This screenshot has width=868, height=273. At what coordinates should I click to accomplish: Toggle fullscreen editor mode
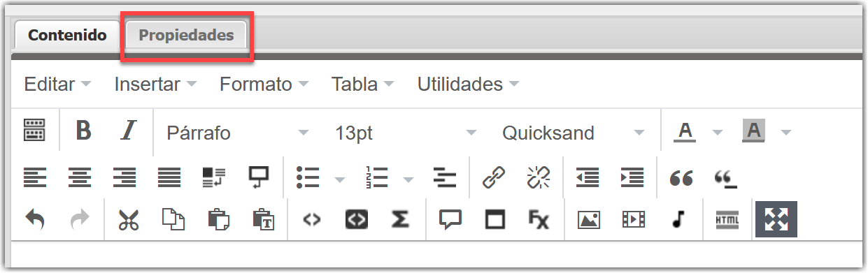coord(776,219)
